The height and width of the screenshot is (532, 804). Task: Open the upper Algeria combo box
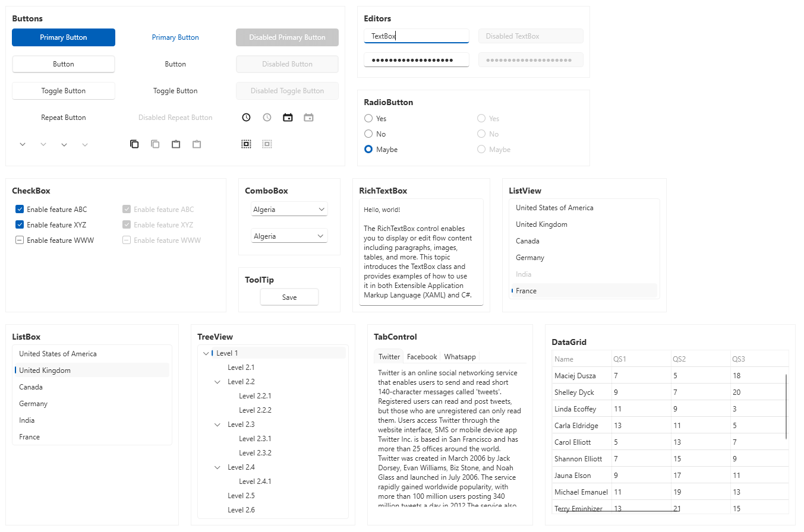pos(289,210)
